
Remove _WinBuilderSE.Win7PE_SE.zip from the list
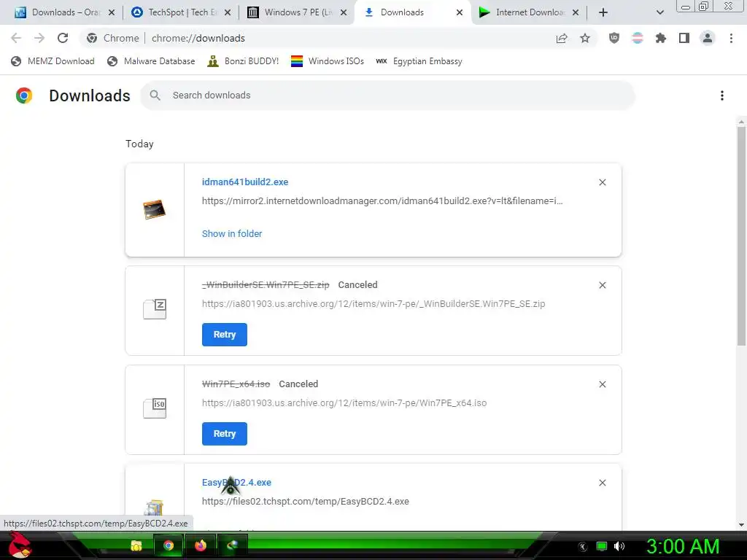pyautogui.click(x=602, y=285)
